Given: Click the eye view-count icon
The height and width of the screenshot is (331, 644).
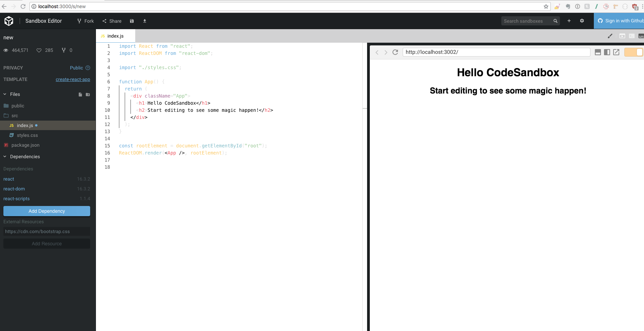Looking at the screenshot, I should [6, 50].
